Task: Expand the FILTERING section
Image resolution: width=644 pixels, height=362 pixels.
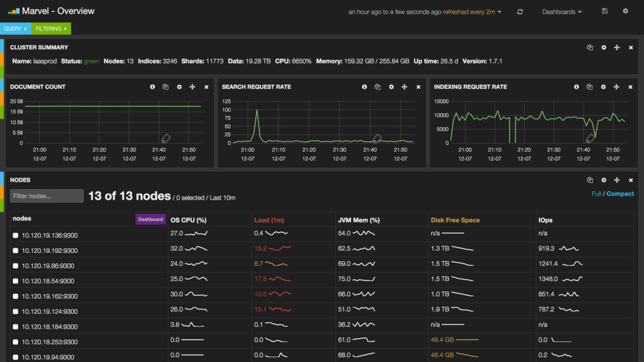Action: click(x=51, y=29)
